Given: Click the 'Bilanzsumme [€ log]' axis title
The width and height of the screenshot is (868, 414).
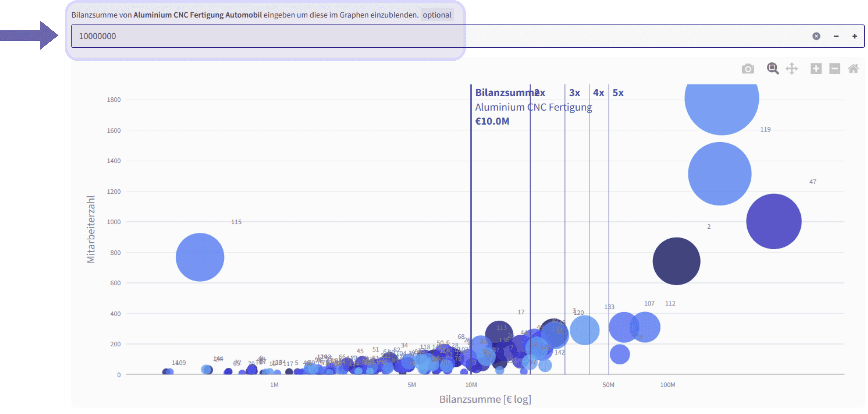Looking at the screenshot, I should click(x=485, y=400).
